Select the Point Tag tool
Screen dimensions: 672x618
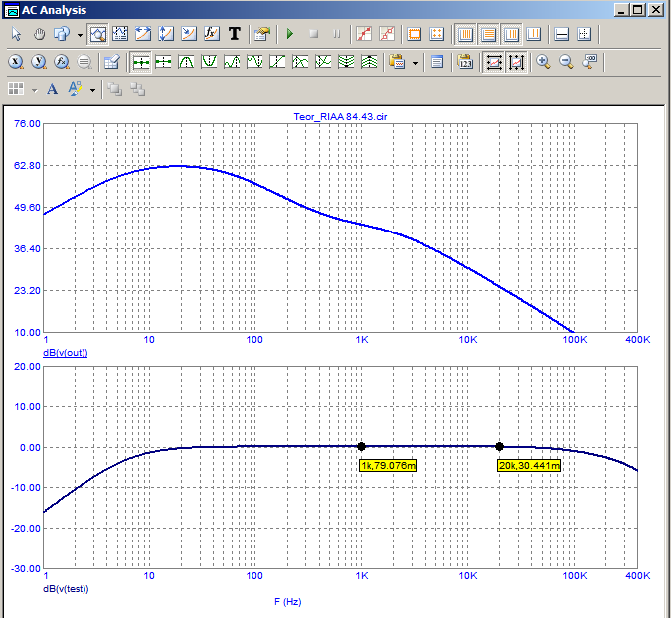click(x=189, y=34)
